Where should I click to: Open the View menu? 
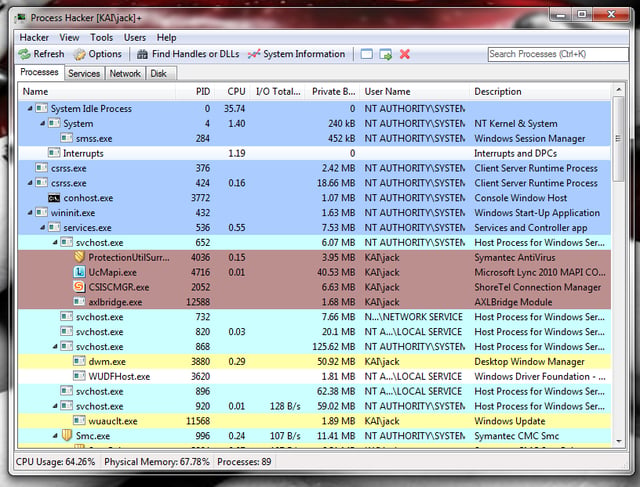point(69,38)
